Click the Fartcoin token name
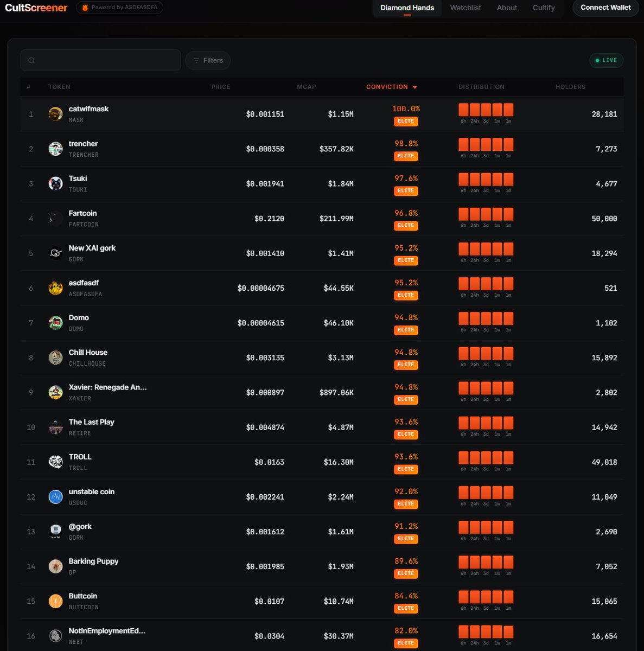This screenshot has width=644, height=651. point(82,213)
